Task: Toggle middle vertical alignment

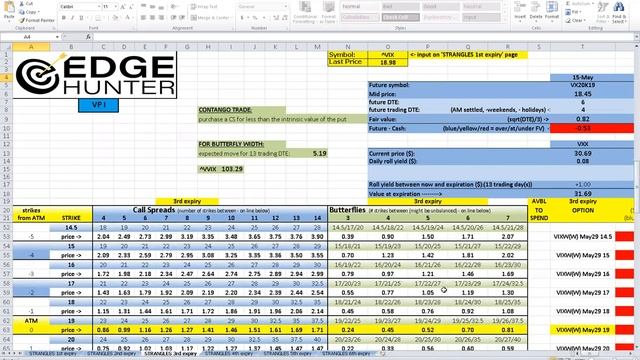Action: (152, 7)
